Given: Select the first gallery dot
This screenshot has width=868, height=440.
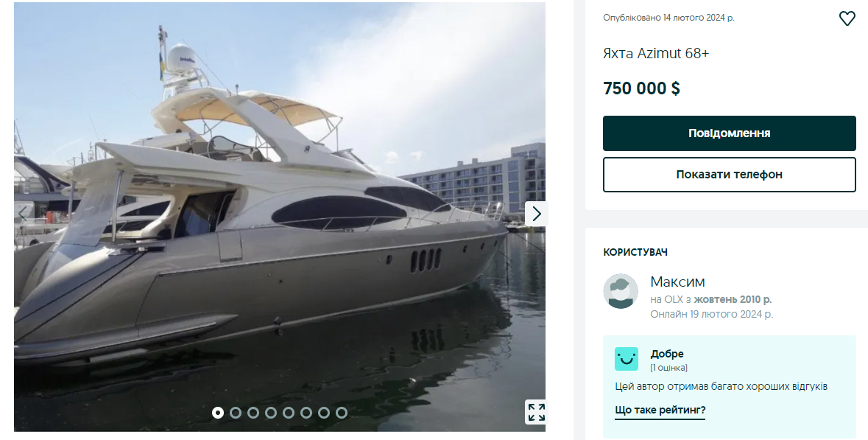Looking at the screenshot, I should 218,412.
